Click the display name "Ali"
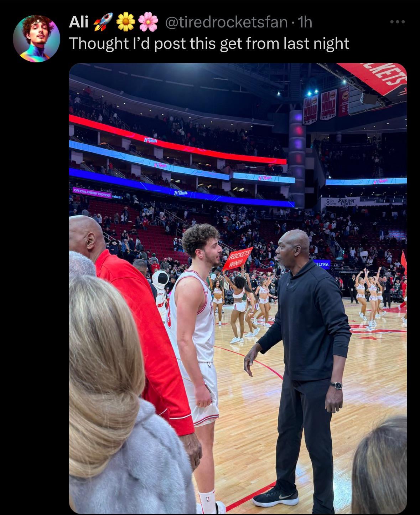420x515 pixels. [x=79, y=22]
